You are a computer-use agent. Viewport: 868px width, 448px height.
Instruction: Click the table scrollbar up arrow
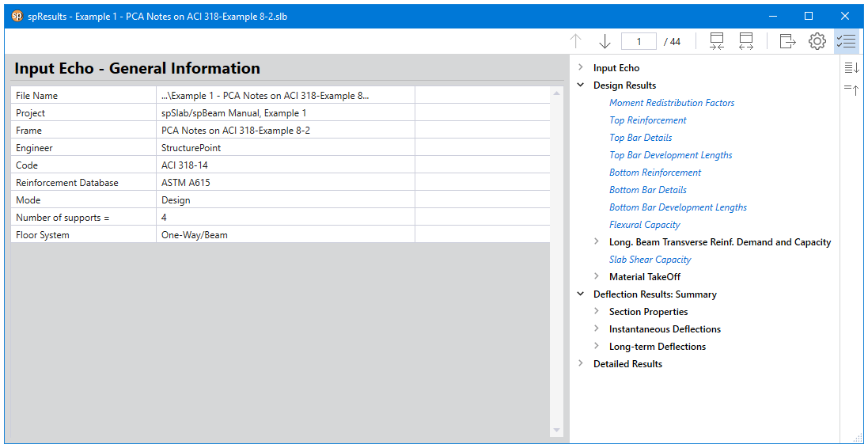tap(557, 93)
